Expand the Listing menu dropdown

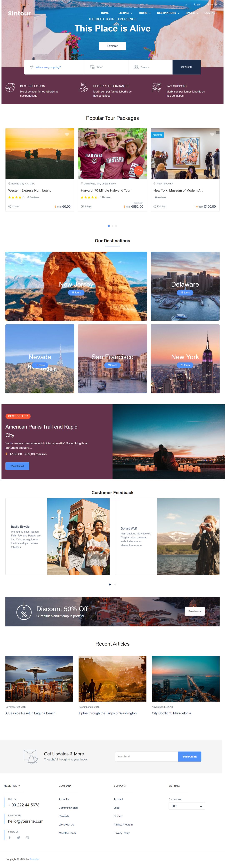[x=125, y=13]
